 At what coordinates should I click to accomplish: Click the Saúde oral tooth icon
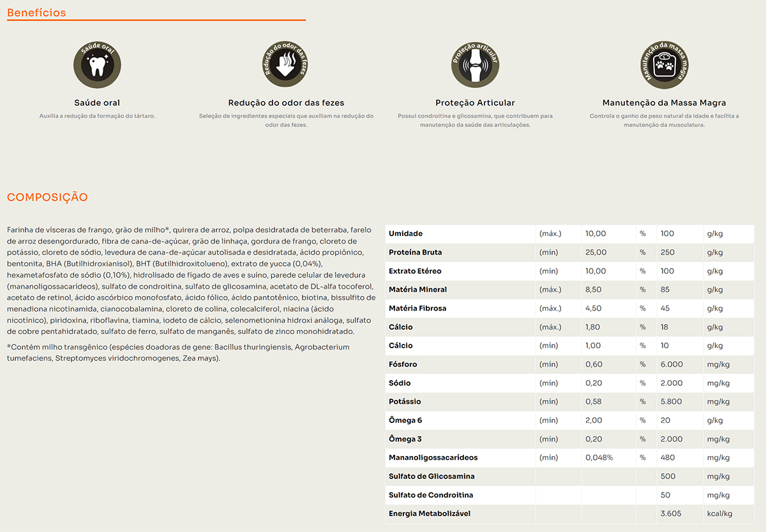point(97,64)
